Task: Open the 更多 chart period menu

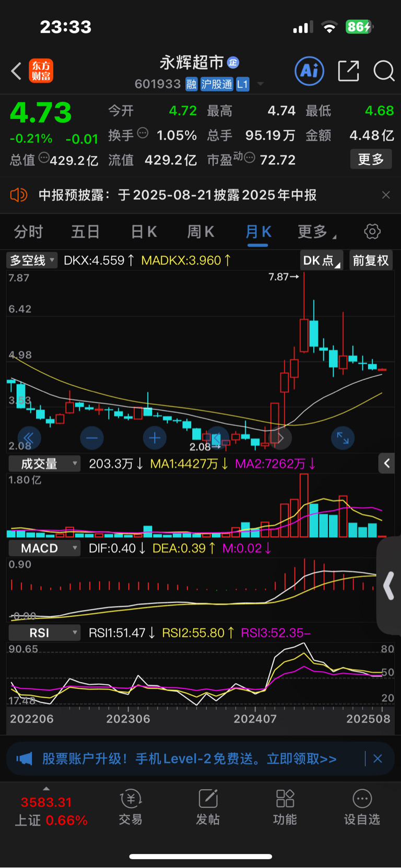Action: coord(316,232)
